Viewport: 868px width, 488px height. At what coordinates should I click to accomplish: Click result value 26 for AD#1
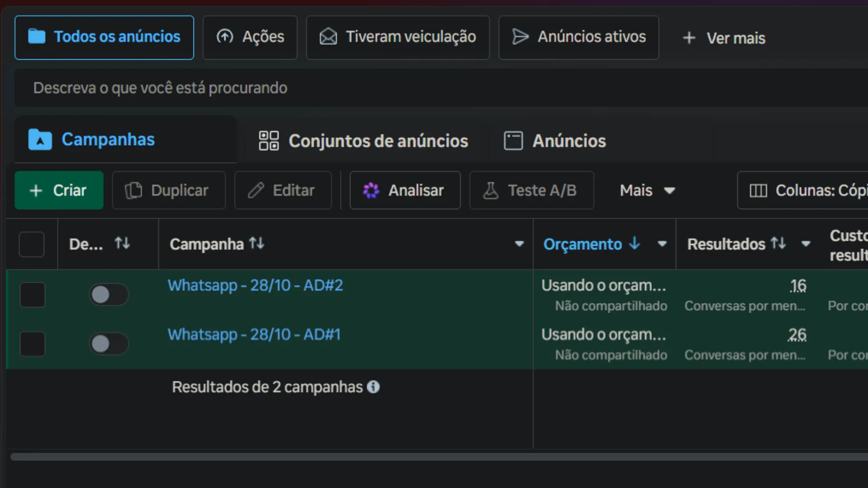[x=797, y=335]
